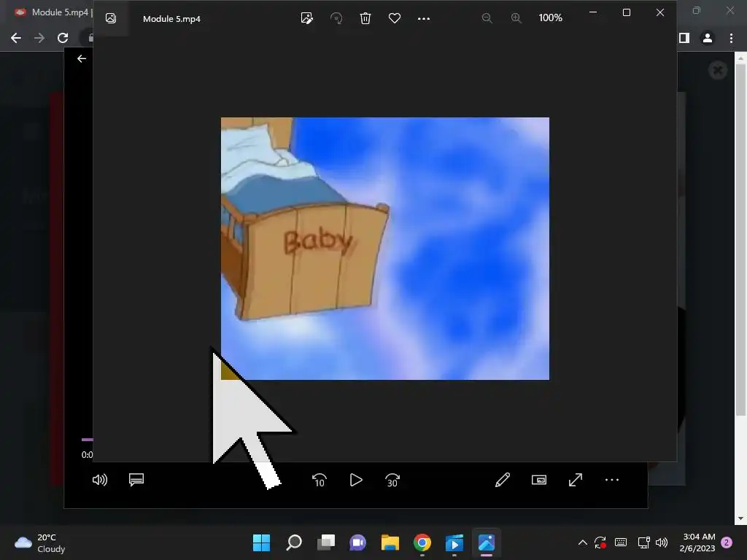Open the Windows Start menu
This screenshot has width=747, height=560.
pyautogui.click(x=261, y=542)
